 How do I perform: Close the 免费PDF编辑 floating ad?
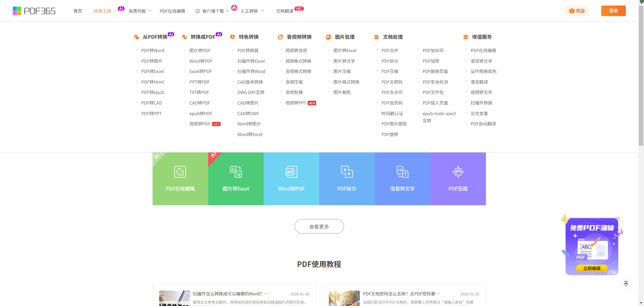pos(618,219)
